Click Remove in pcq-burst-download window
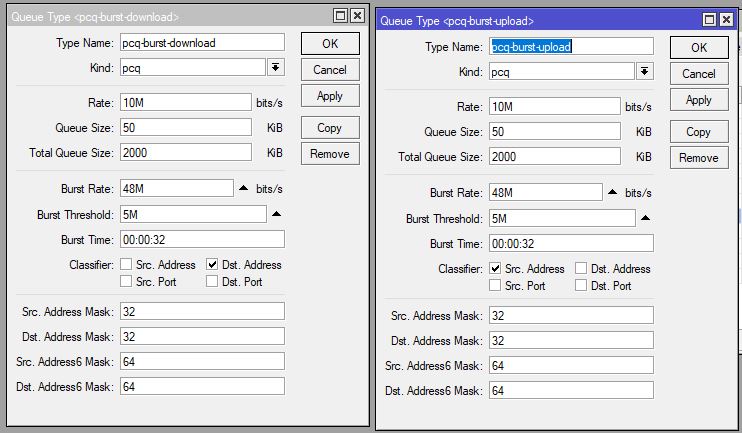This screenshot has height=433, width=742. tap(330, 154)
